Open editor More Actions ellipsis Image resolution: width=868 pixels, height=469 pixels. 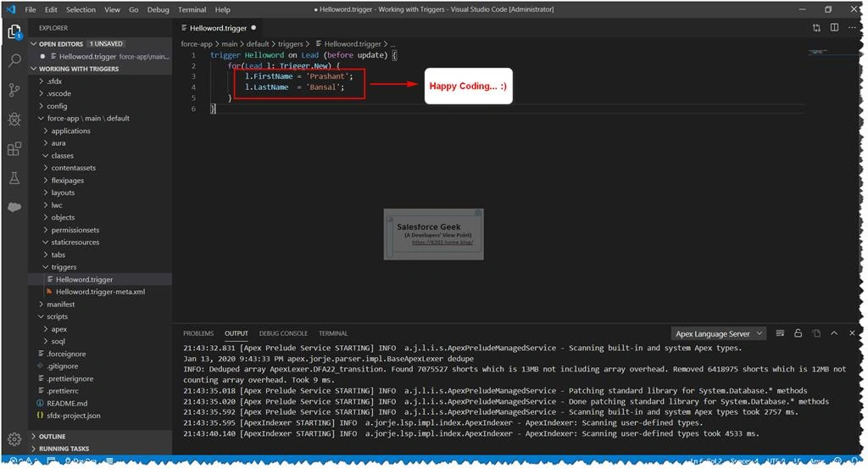click(852, 28)
